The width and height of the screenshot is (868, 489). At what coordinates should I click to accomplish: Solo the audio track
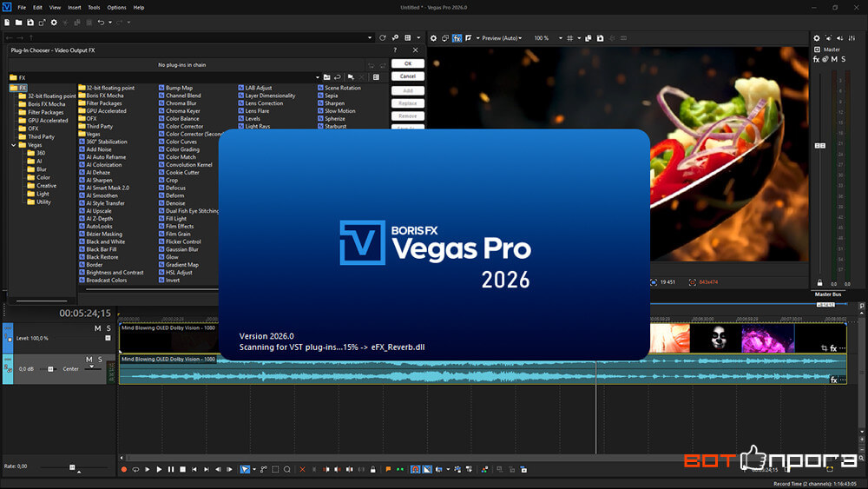pyautogui.click(x=100, y=360)
